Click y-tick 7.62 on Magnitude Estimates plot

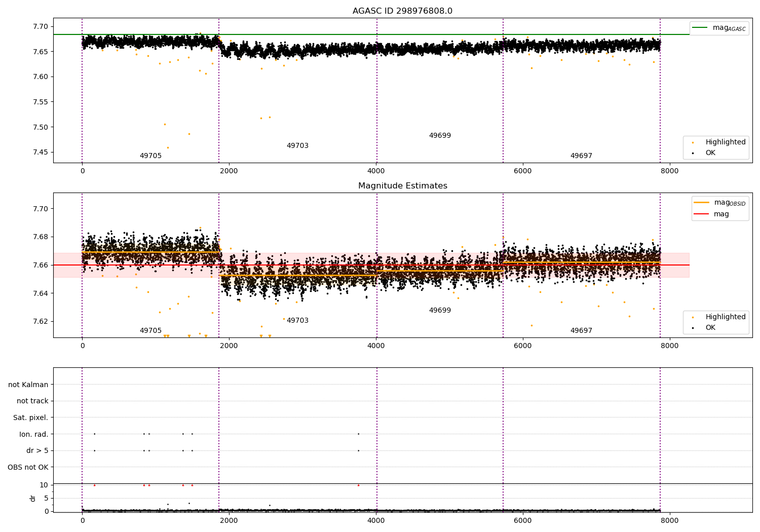[41, 321]
